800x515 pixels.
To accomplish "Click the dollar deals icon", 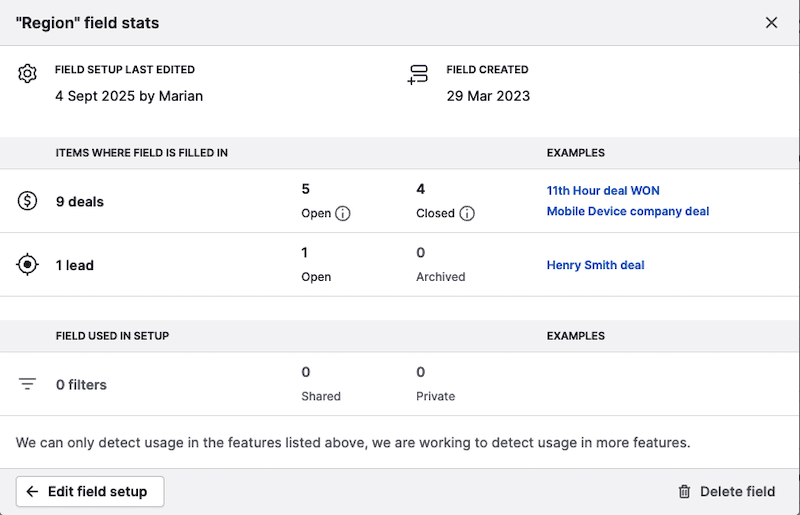I will tap(28, 201).
